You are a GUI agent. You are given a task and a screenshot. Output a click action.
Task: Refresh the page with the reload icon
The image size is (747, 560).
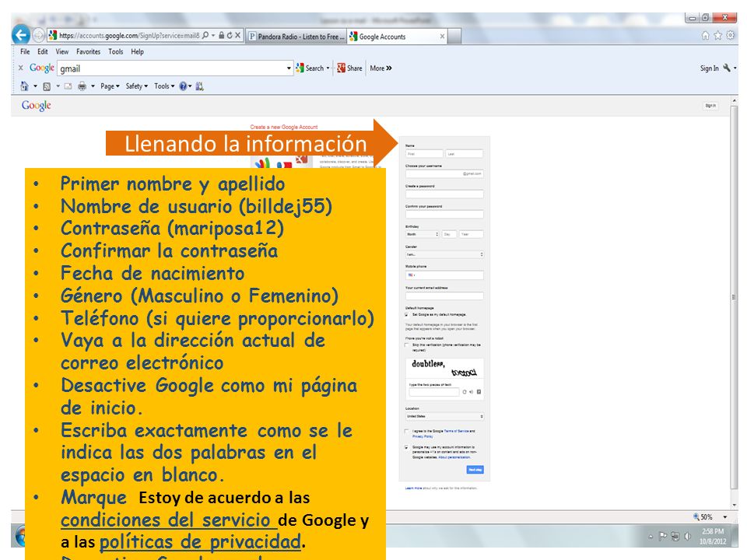tap(230, 35)
